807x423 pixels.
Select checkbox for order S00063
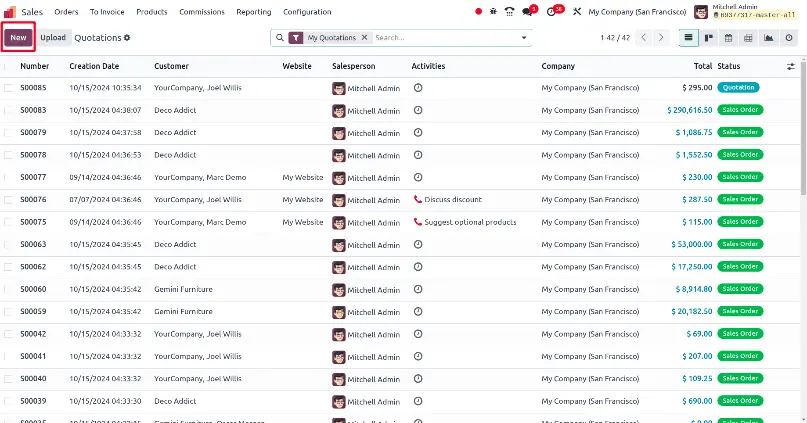[x=8, y=244]
